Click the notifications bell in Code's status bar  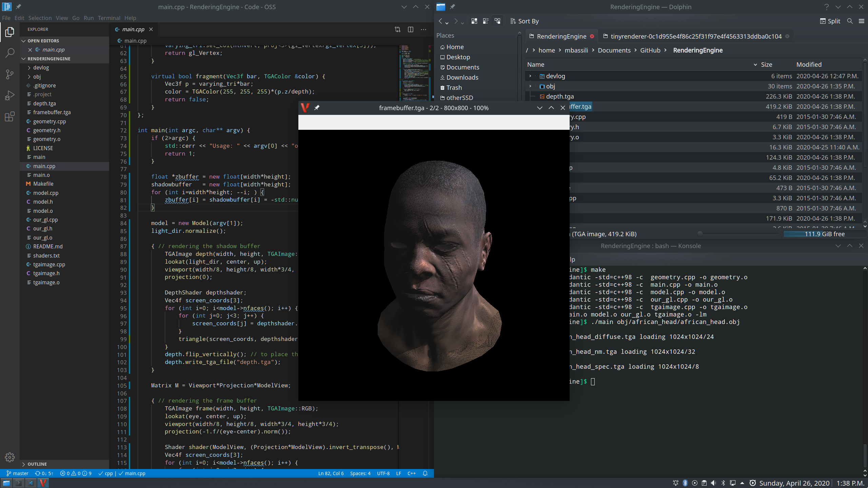tap(425, 473)
